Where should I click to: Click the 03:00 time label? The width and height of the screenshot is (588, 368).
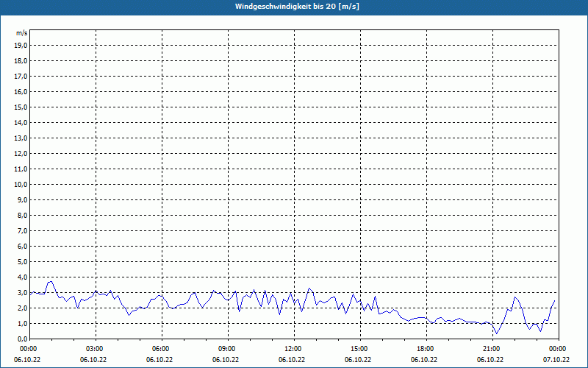pos(95,349)
